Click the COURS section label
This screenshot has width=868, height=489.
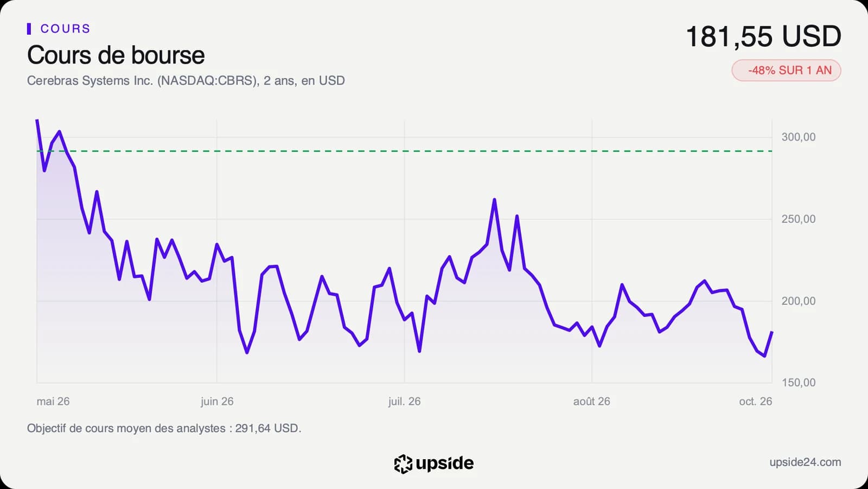(x=65, y=29)
